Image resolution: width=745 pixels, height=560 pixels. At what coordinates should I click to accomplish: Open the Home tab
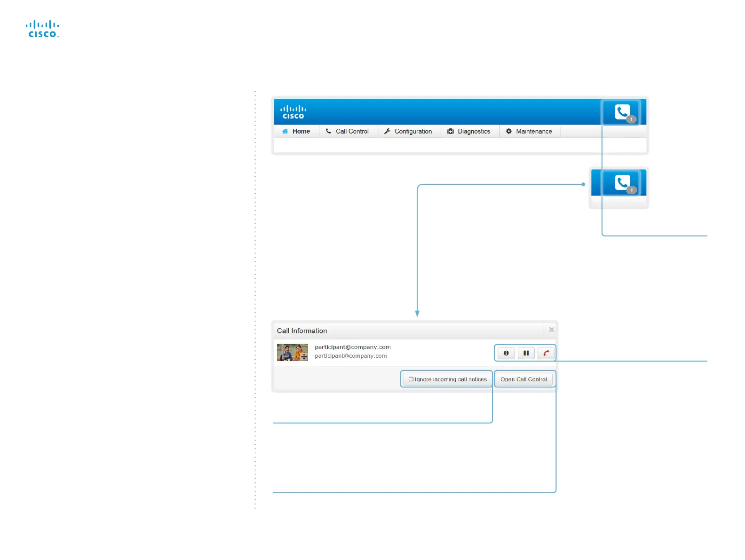(296, 131)
